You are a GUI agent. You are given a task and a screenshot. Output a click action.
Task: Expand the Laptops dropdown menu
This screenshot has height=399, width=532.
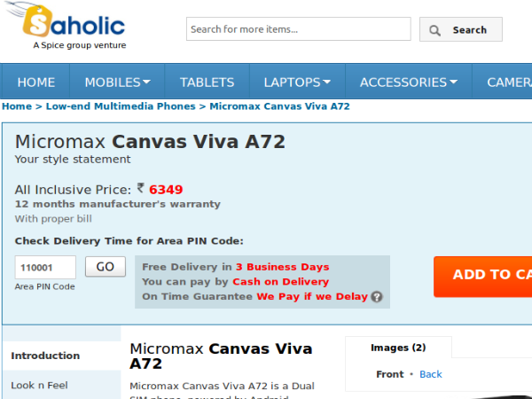click(297, 82)
